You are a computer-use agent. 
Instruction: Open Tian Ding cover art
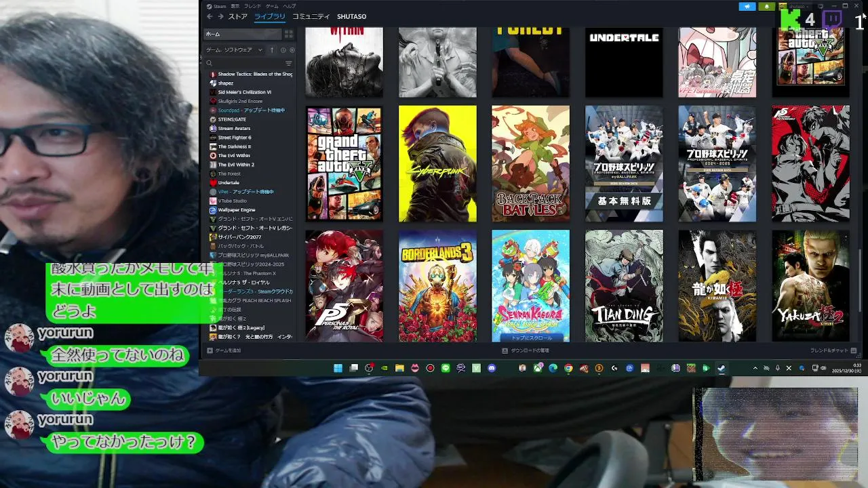point(624,286)
